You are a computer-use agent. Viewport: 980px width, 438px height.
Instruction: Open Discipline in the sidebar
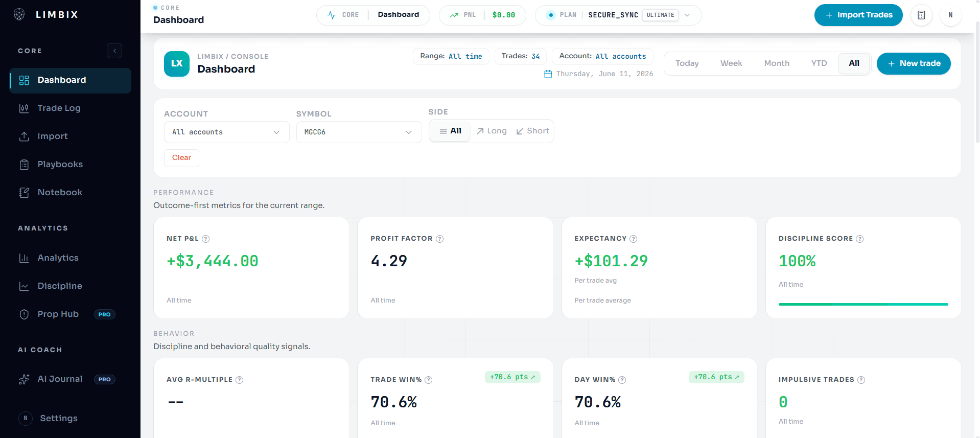[x=71, y=286]
